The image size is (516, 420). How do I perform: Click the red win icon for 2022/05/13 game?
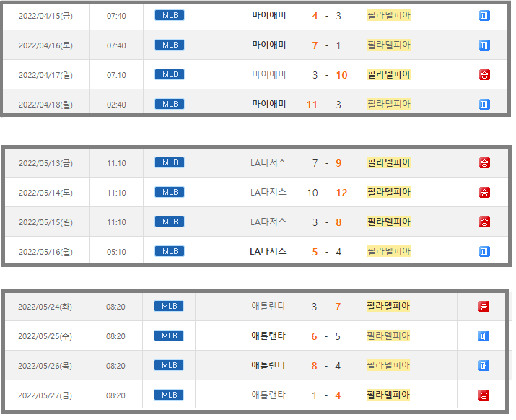tap(484, 163)
